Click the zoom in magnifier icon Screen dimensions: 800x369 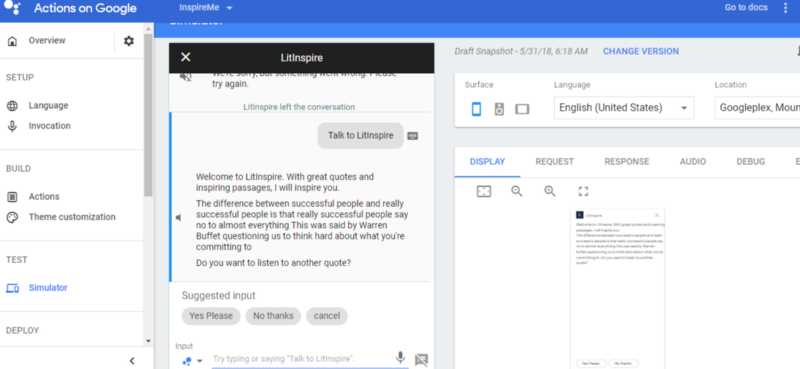(x=549, y=191)
